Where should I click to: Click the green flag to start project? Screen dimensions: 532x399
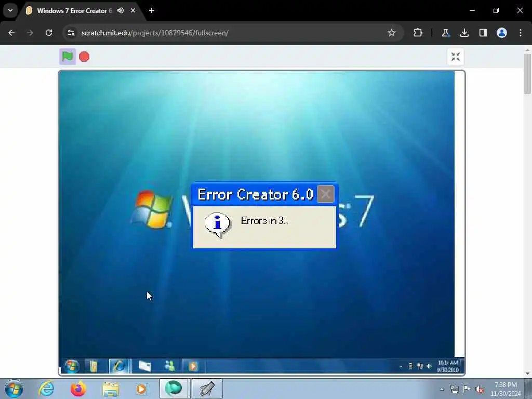click(x=68, y=57)
